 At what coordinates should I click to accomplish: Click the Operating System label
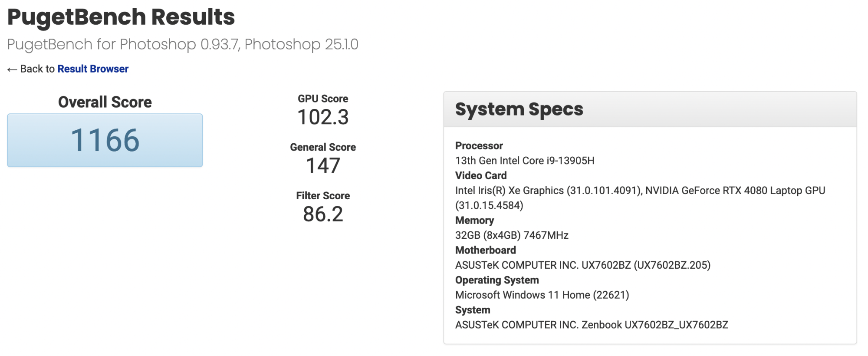coord(497,280)
